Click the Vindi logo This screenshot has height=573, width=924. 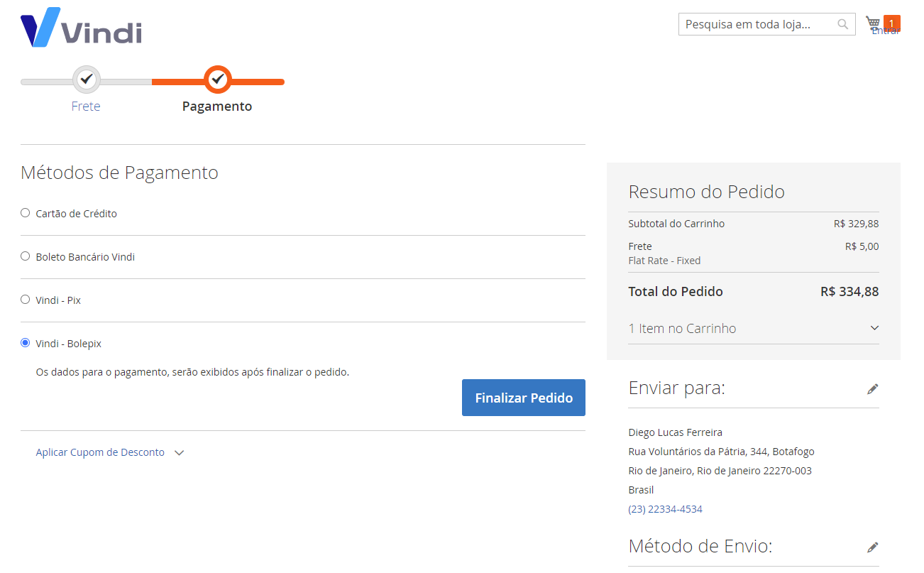click(x=81, y=28)
